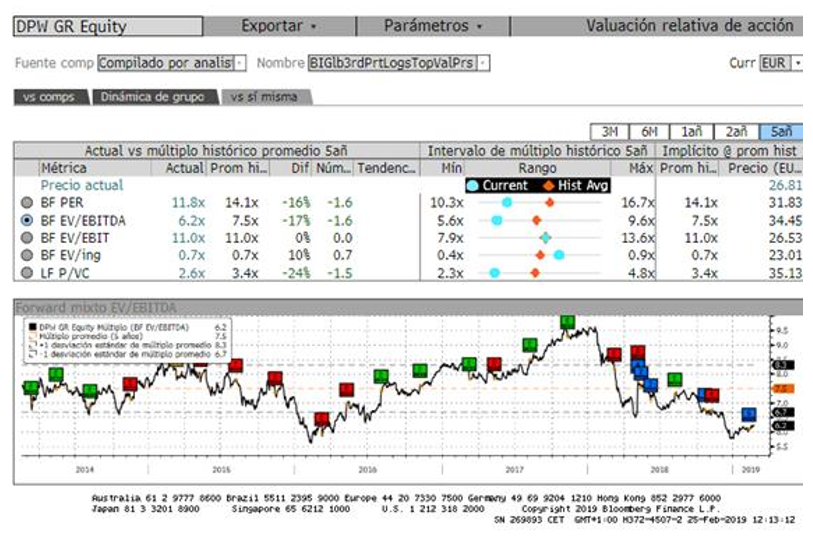The height and width of the screenshot is (549, 813).
Task: Select the 1añ time range
Action: coord(692,132)
